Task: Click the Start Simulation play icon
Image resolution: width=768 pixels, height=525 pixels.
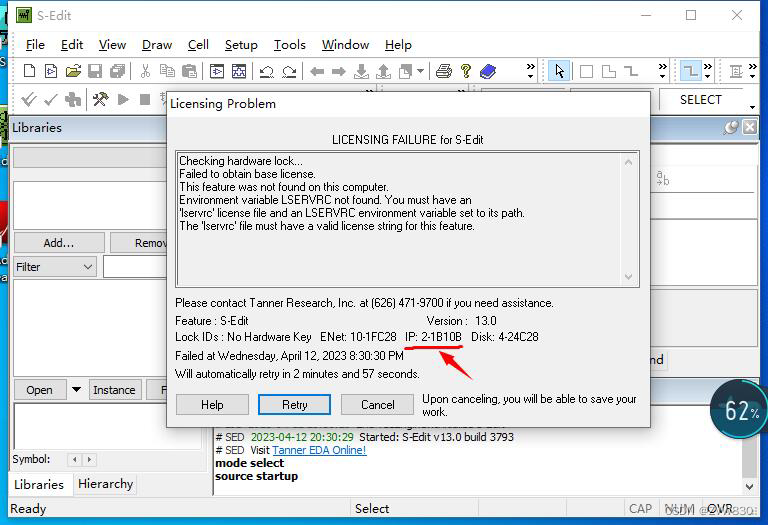Action: point(123,99)
